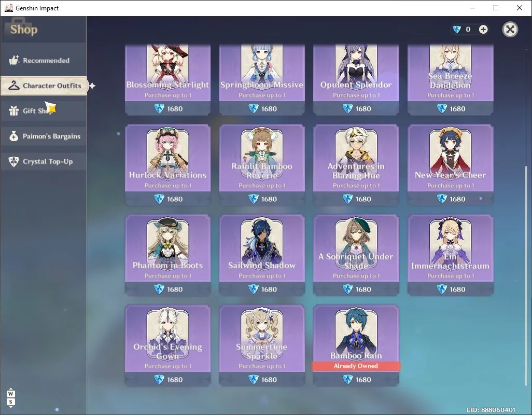Click the 1680 price under Orchid's Evening Gown
This screenshot has width=532, height=415.
[x=169, y=379]
